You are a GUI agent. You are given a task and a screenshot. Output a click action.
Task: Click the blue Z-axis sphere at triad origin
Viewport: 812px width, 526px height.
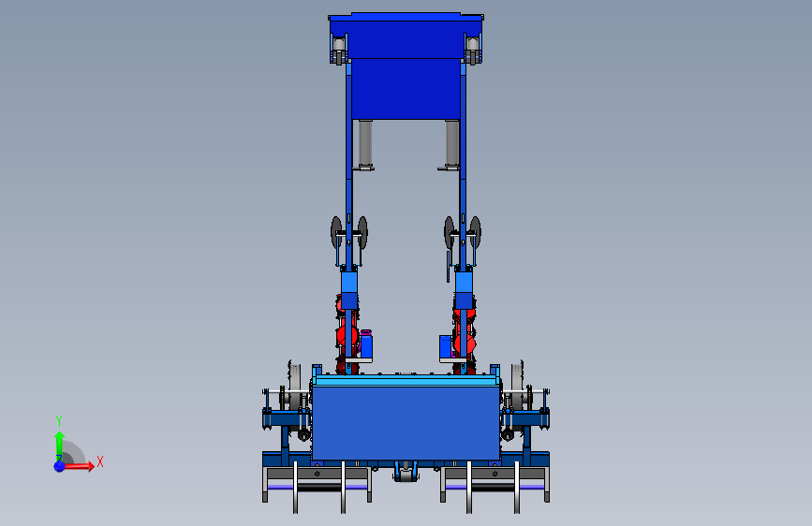pyautogui.click(x=59, y=466)
